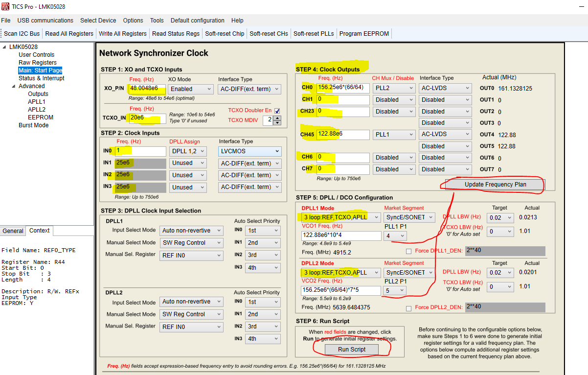Click the VCO1 Freq. input field

tap(341, 236)
